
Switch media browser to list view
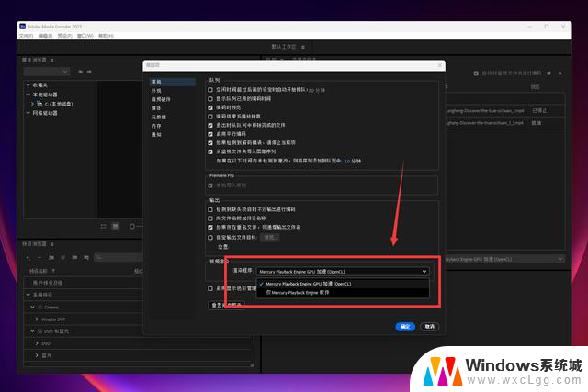(104, 227)
